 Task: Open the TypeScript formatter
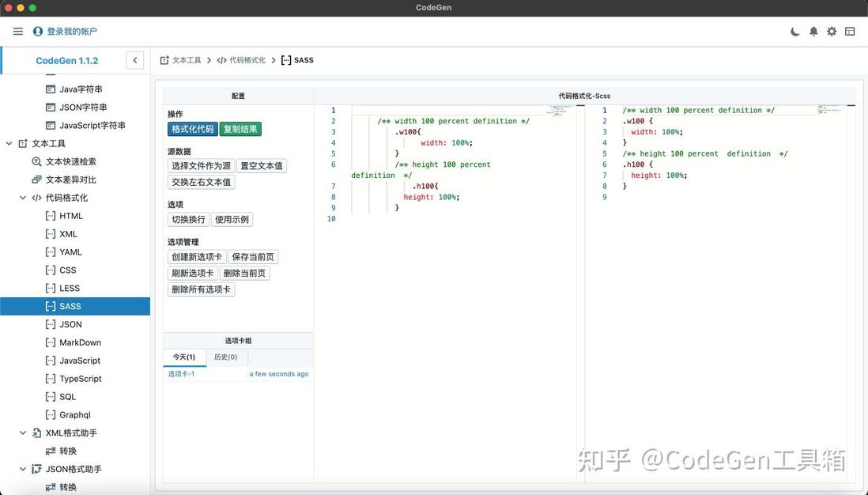(x=81, y=379)
